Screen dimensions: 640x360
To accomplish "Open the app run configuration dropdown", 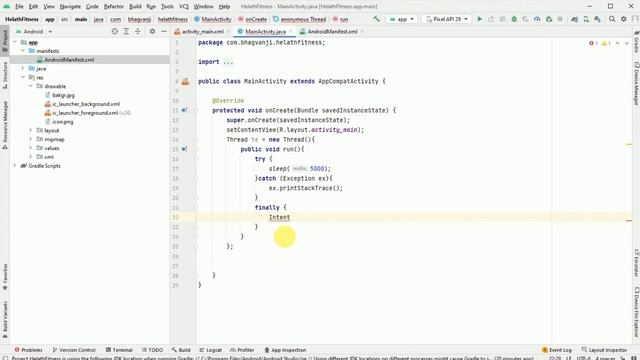I will point(402,19).
